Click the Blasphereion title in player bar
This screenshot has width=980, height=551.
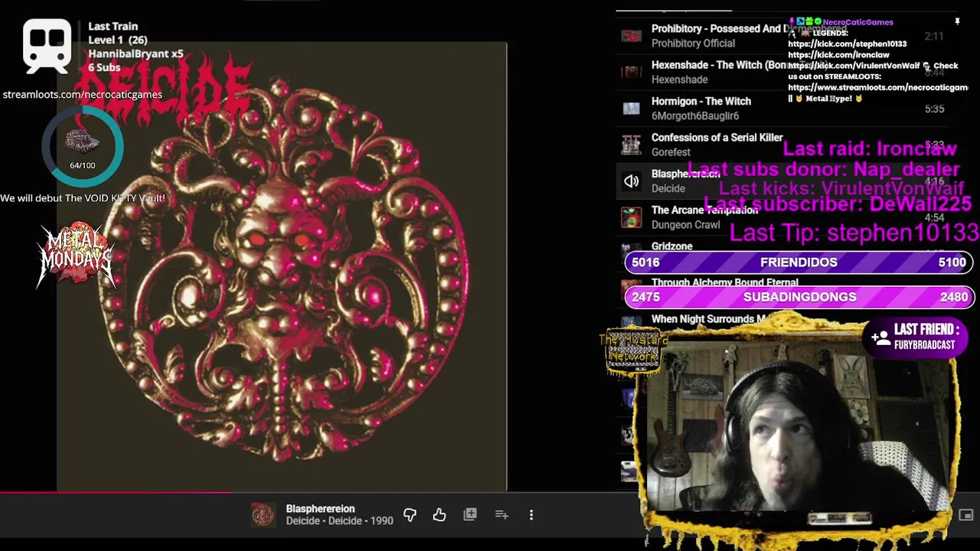pyautogui.click(x=320, y=509)
